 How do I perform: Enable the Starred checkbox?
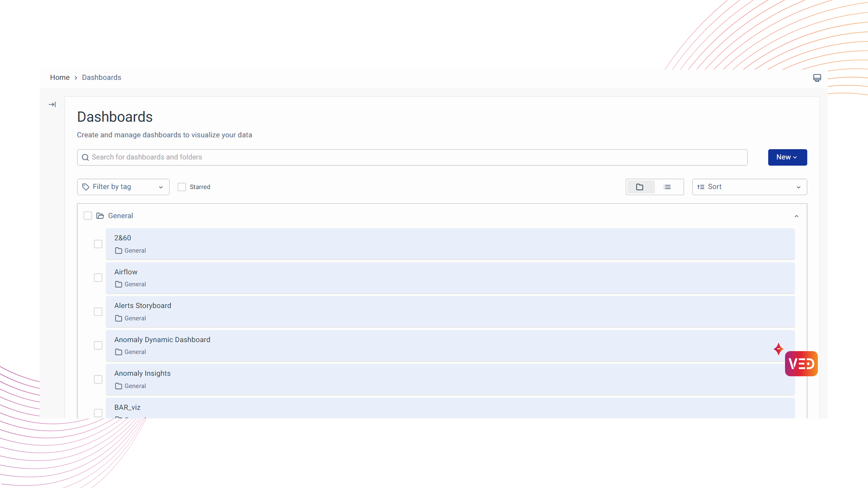182,187
